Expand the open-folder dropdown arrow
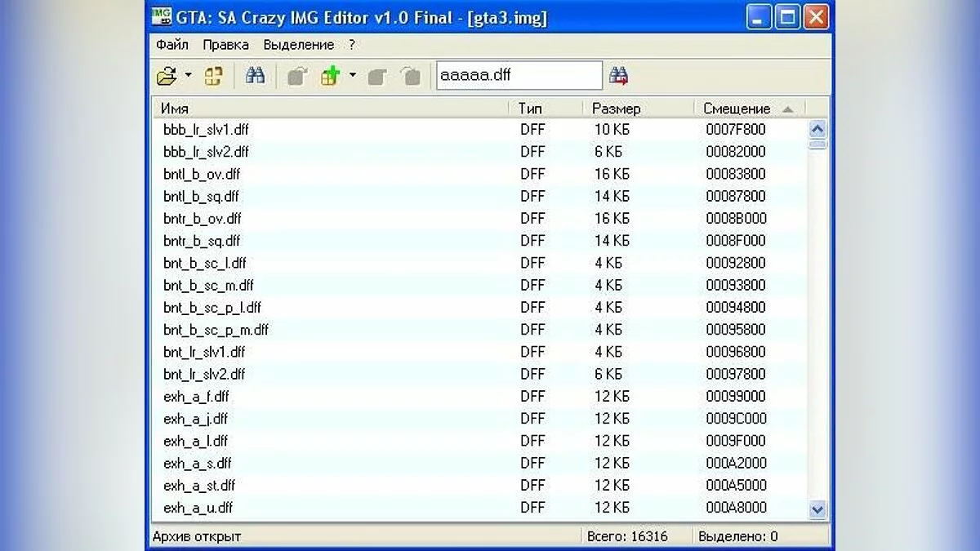The height and width of the screenshot is (551, 980). coord(188,76)
